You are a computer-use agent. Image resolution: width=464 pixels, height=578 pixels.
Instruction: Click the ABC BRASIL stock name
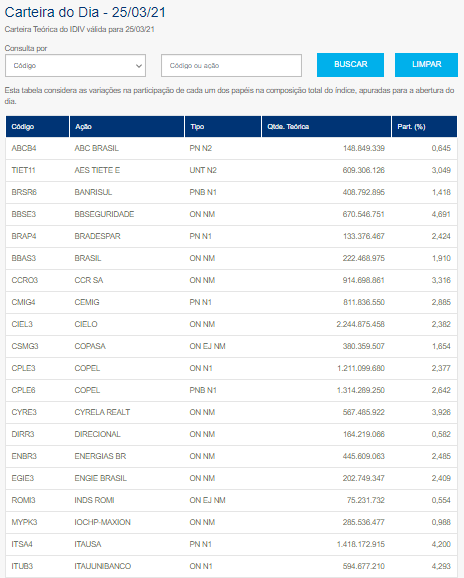tap(97, 148)
